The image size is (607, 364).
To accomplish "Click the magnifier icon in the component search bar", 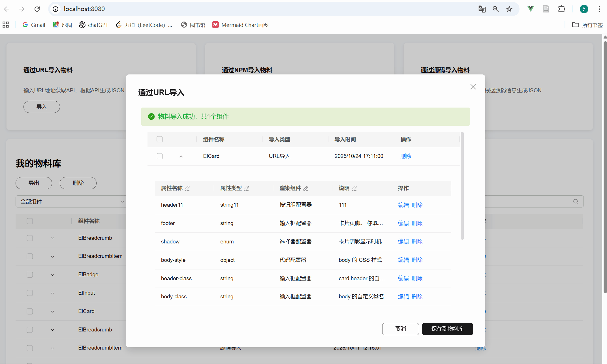I will point(576,201).
